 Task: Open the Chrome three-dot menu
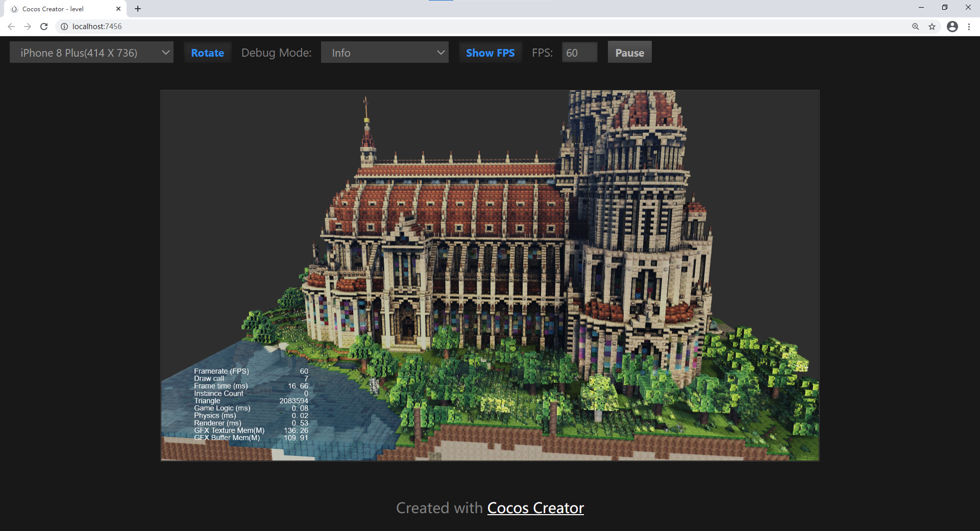point(969,27)
